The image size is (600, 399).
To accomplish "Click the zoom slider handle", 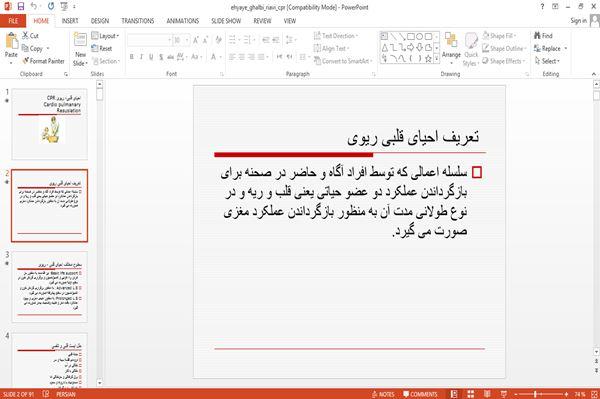I will tap(535, 394).
